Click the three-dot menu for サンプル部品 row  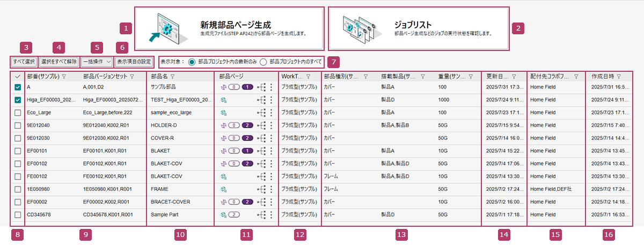[272, 87]
